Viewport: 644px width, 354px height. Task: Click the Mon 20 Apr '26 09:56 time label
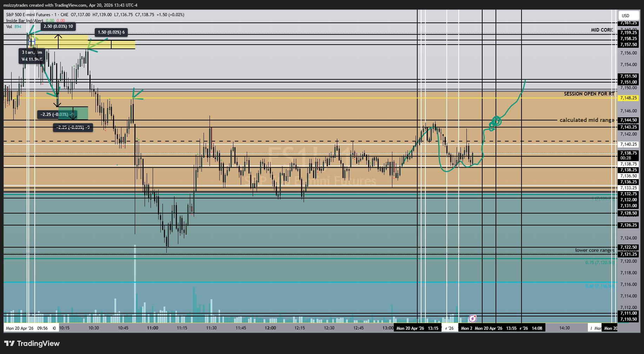coord(27,328)
